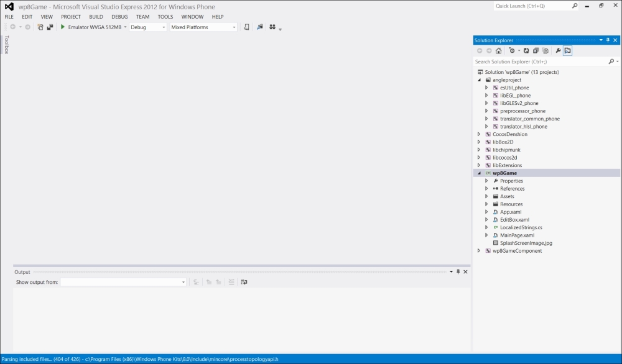
Task: Open the TOOLS menu
Action: (165, 17)
